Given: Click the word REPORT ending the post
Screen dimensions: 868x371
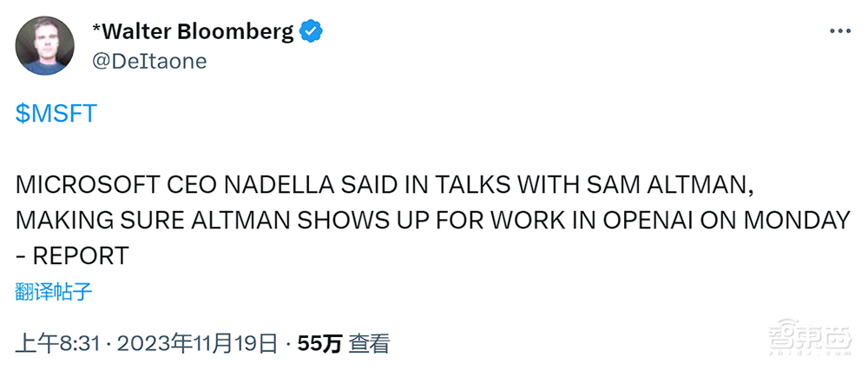Looking at the screenshot, I should click(x=81, y=256).
